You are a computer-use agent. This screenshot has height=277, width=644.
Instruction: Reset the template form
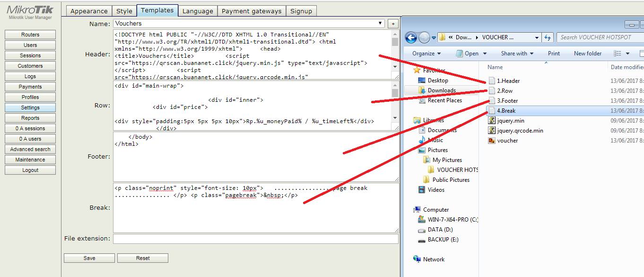point(143,258)
